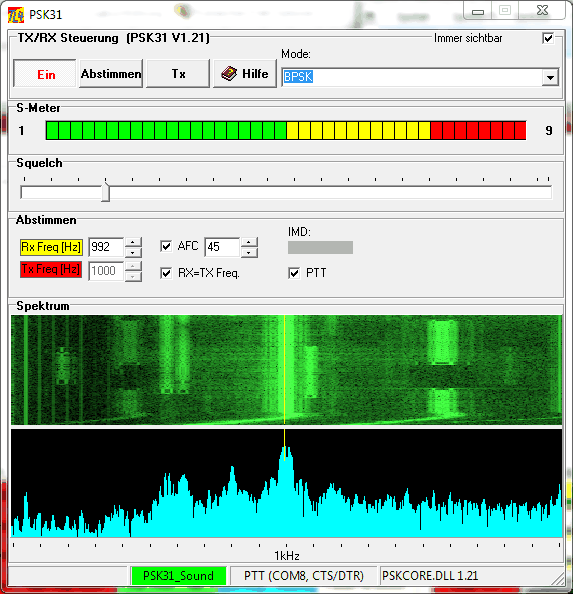
Task: Click the Tx transmit button
Action: pos(178,73)
